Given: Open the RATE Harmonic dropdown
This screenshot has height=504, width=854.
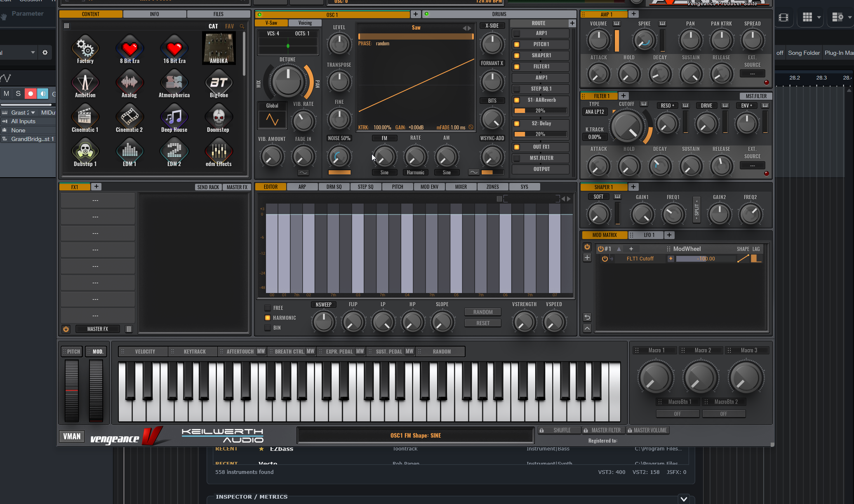Looking at the screenshot, I should coord(415,173).
